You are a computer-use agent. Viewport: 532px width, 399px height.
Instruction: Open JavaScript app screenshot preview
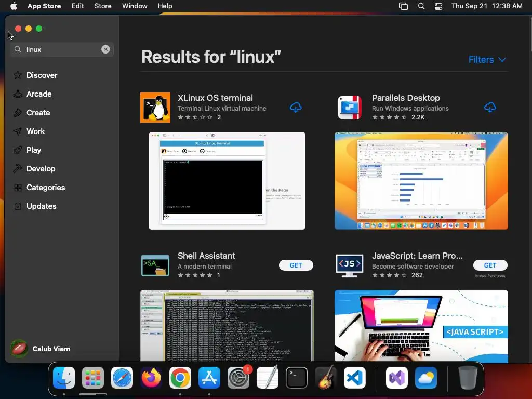coord(421,326)
